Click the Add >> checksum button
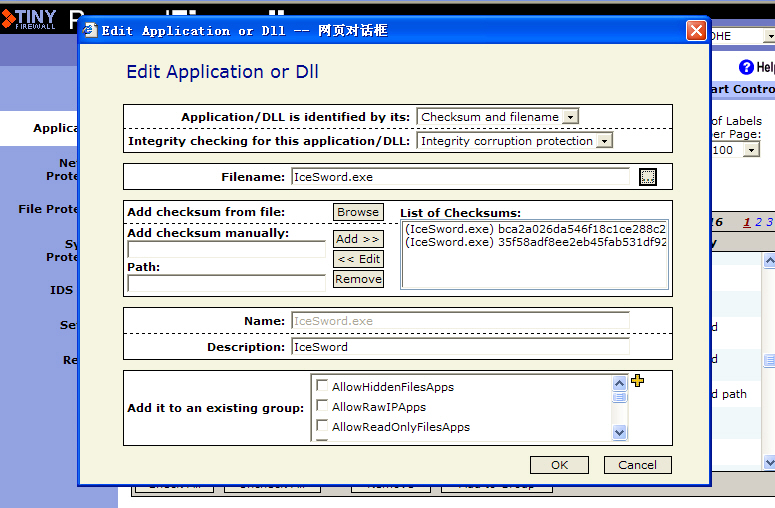The width and height of the screenshot is (775, 508). pyautogui.click(x=358, y=239)
